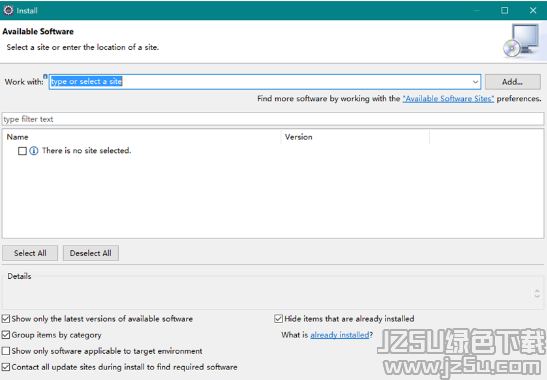This screenshot has height=380, width=547.
Task: Click the Eclipse icon in the title bar
Action: (8, 10)
